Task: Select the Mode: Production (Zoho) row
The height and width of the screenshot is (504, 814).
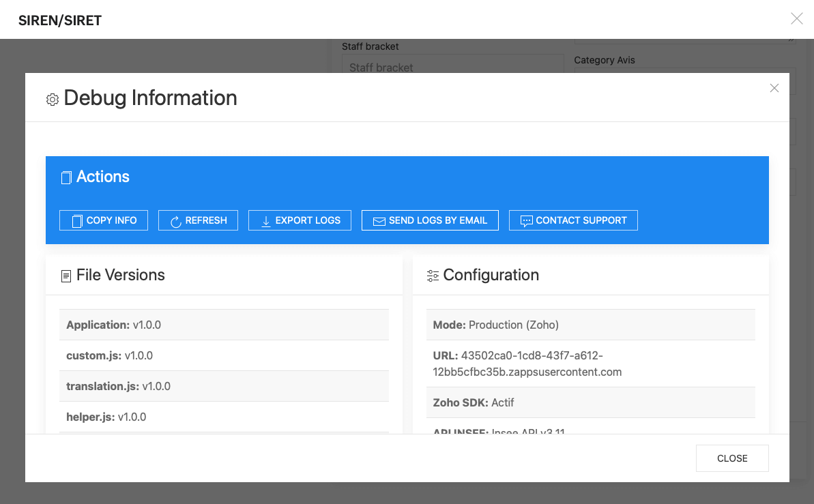Action: 590,325
